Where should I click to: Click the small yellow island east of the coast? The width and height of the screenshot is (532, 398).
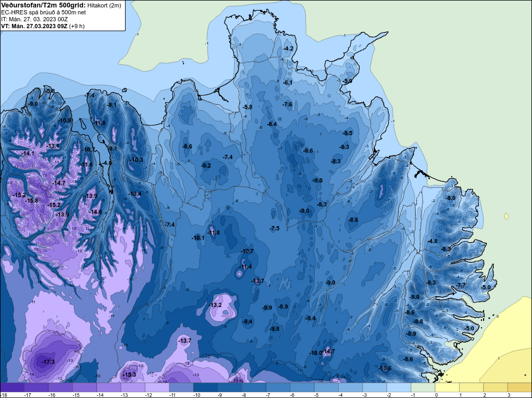coord(507,216)
